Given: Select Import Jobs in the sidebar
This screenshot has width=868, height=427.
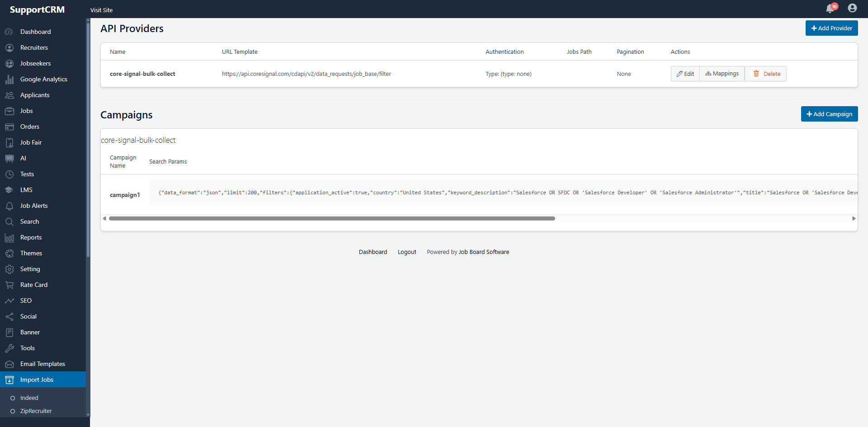Looking at the screenshot, I should [37, 380].
